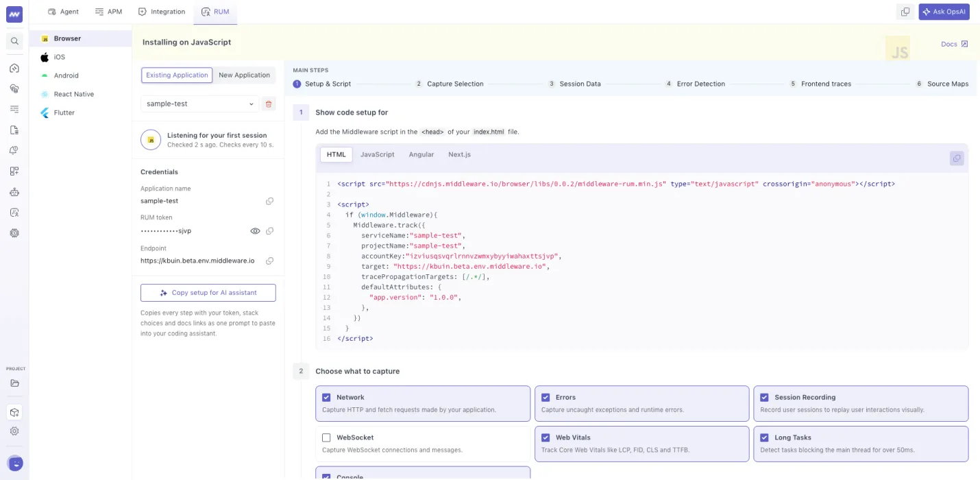
Task: Click the Ask OpsAI button
Action: tap(944, 12)
